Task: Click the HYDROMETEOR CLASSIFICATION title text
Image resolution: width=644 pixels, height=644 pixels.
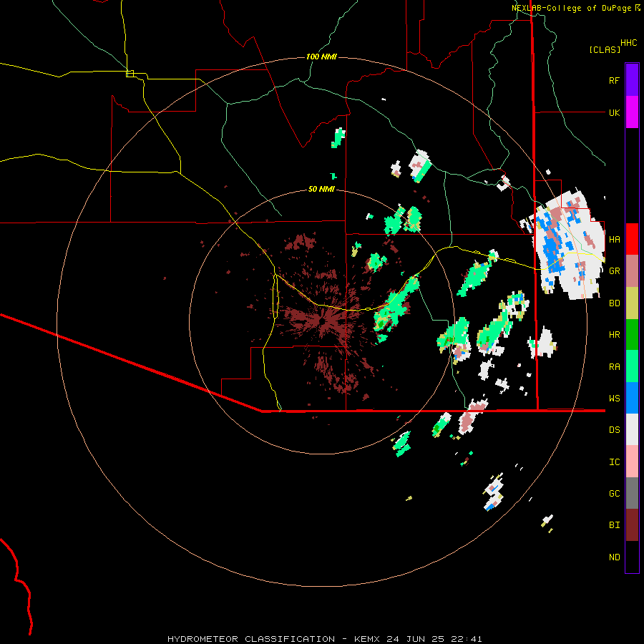Action: (x=251, y=639)
